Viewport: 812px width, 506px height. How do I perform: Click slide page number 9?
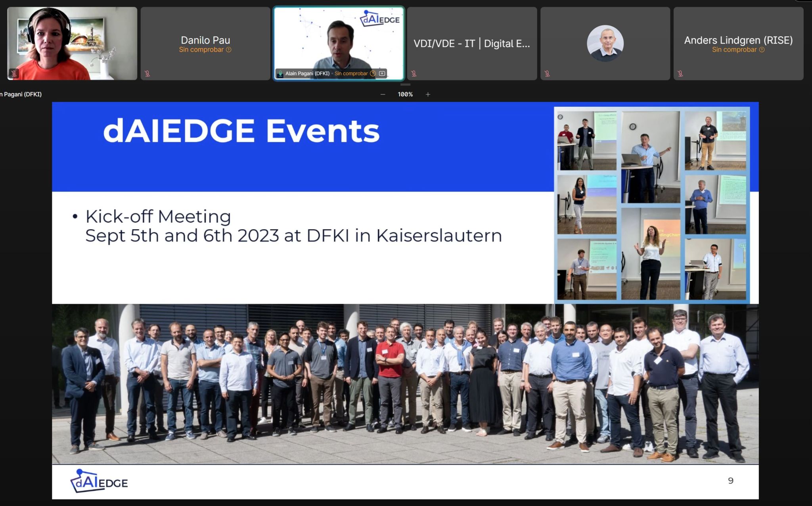[x=731, y=481]
